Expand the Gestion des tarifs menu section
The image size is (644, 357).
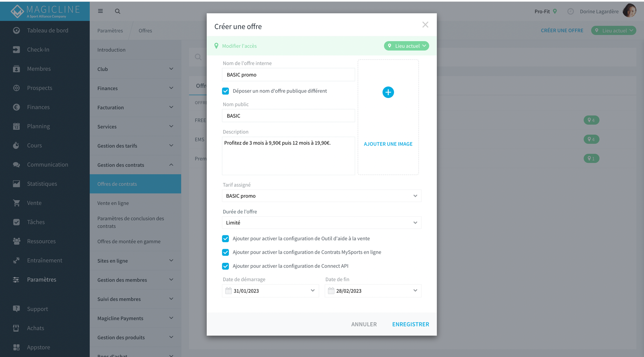[x=135, y=146]
